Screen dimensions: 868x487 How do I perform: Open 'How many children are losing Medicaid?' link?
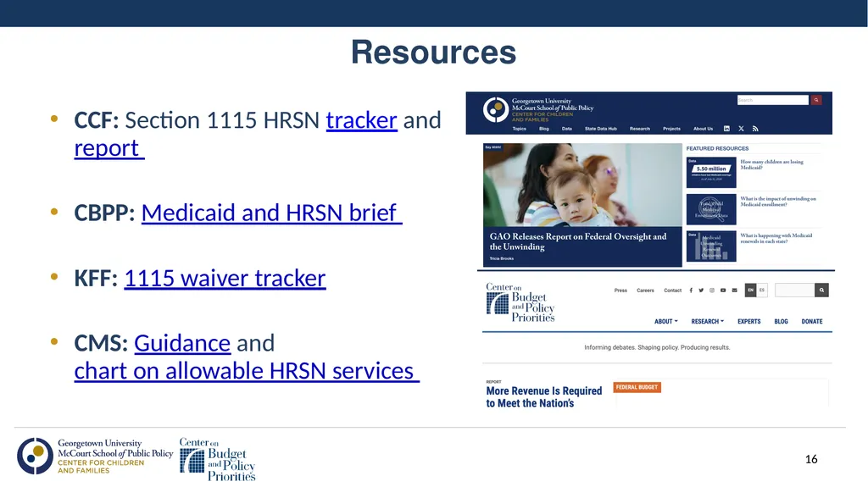[x=771, y=164]
